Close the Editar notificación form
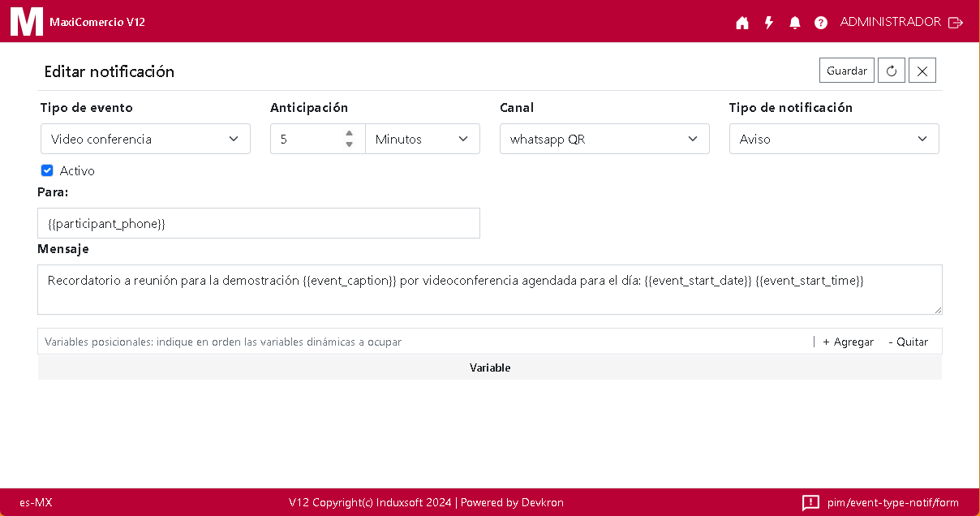 [x=922, y=71]
